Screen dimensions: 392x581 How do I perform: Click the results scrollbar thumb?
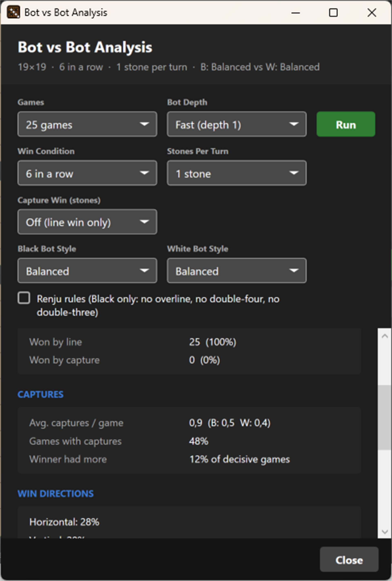385,418
